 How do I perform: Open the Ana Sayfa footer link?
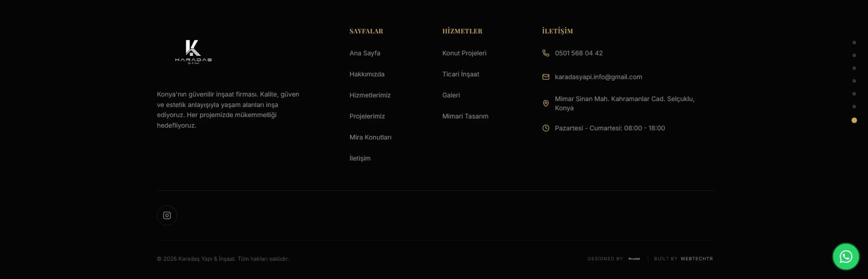point(365,53)
